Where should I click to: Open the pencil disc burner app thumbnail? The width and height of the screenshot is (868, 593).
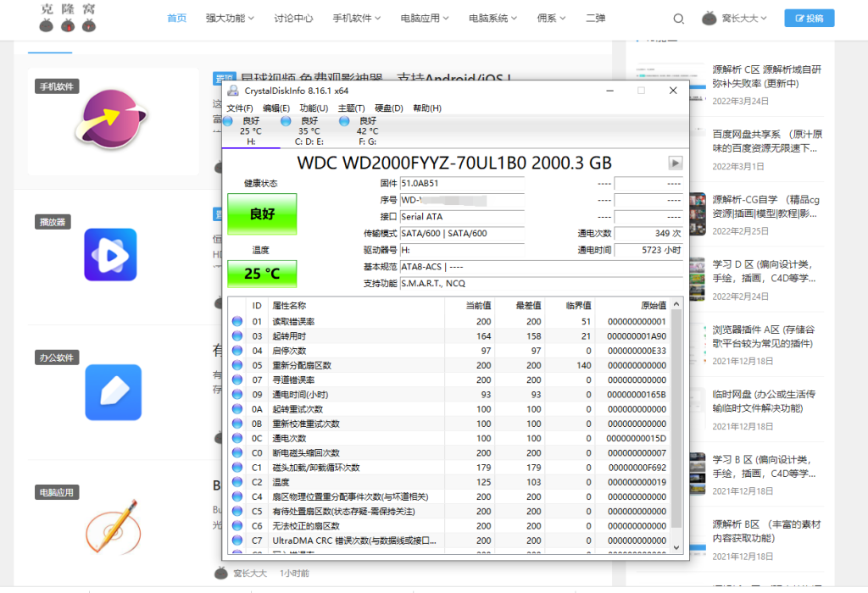click(113, 527)
